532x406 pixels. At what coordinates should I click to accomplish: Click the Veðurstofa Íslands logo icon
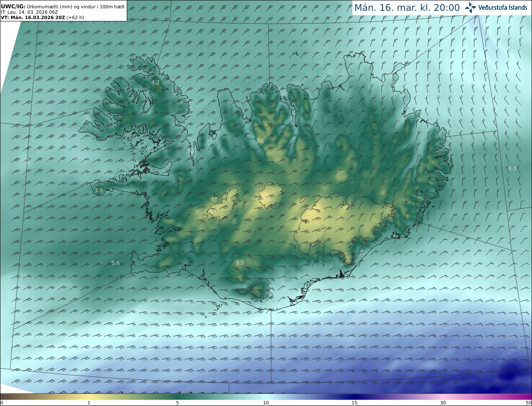(x=470, y=7)
